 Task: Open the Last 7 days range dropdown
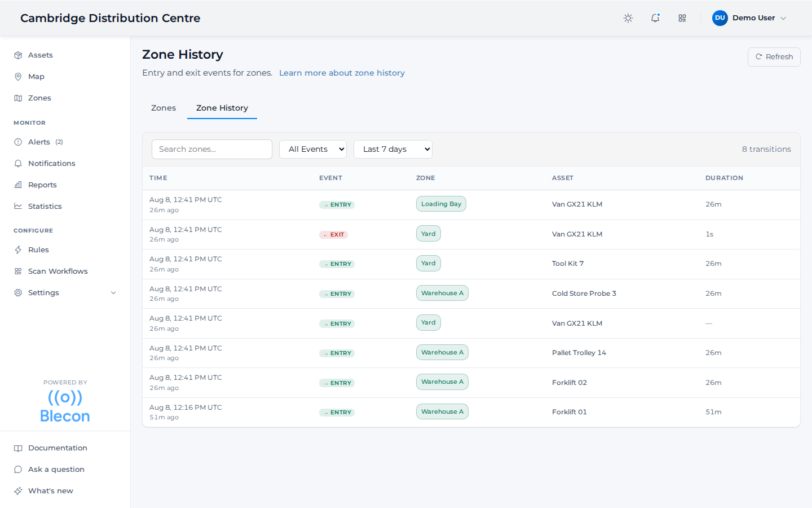393,149
